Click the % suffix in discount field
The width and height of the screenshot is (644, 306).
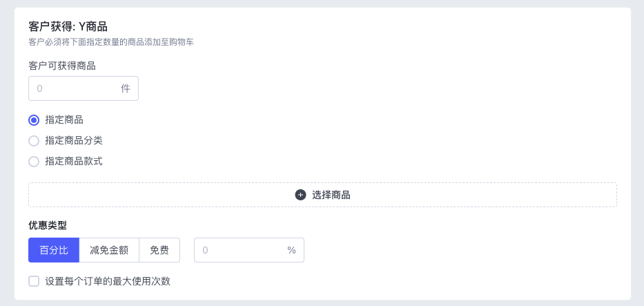[291, 250]
